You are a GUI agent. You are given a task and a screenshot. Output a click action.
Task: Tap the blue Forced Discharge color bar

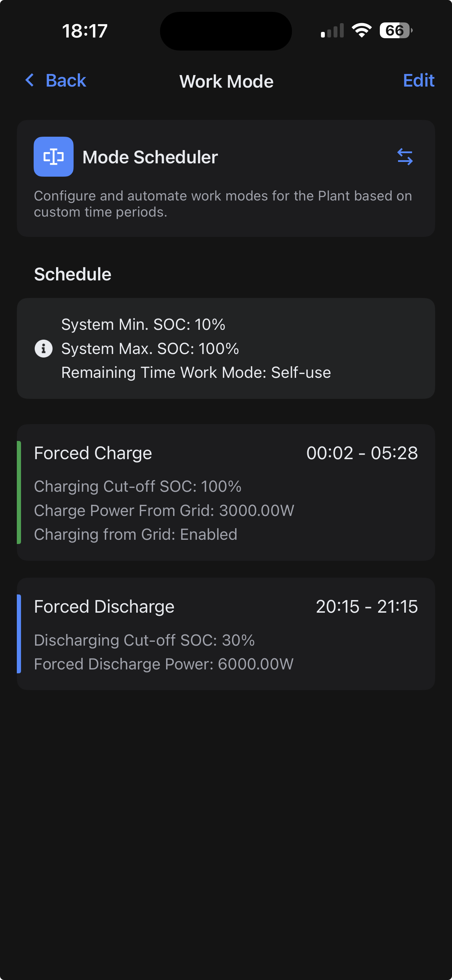19,634
